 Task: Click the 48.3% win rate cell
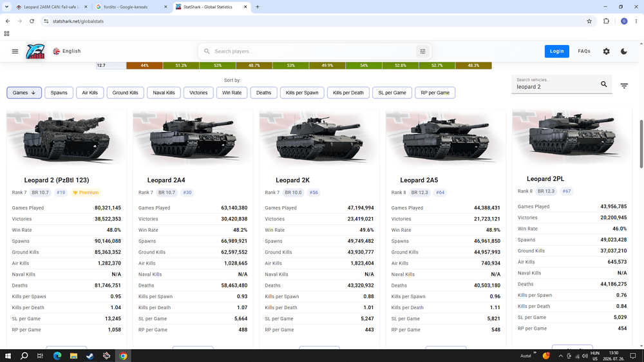click(473, 65)
